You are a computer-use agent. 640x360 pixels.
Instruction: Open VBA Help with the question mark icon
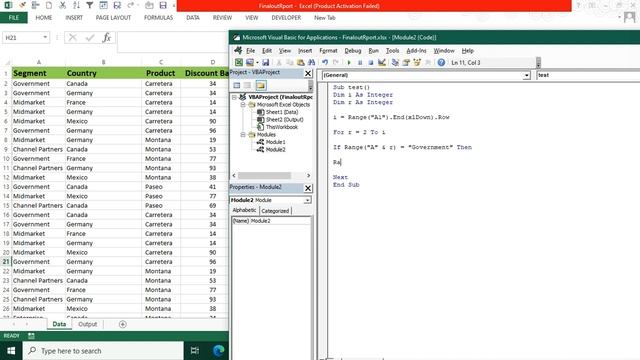click(441, 62)
